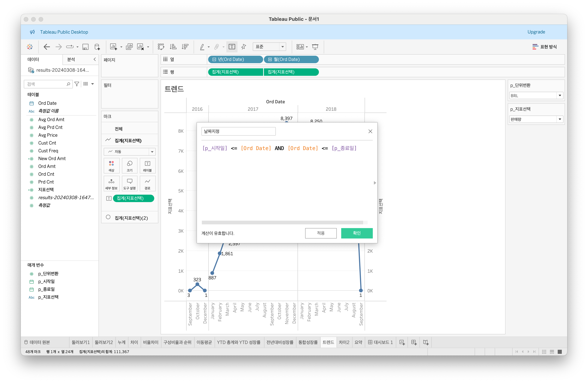The height and width of the screenshot is (383, 588).
Task: Open the p_단위변환 BRL dropdown
Action: click(560, 96)
